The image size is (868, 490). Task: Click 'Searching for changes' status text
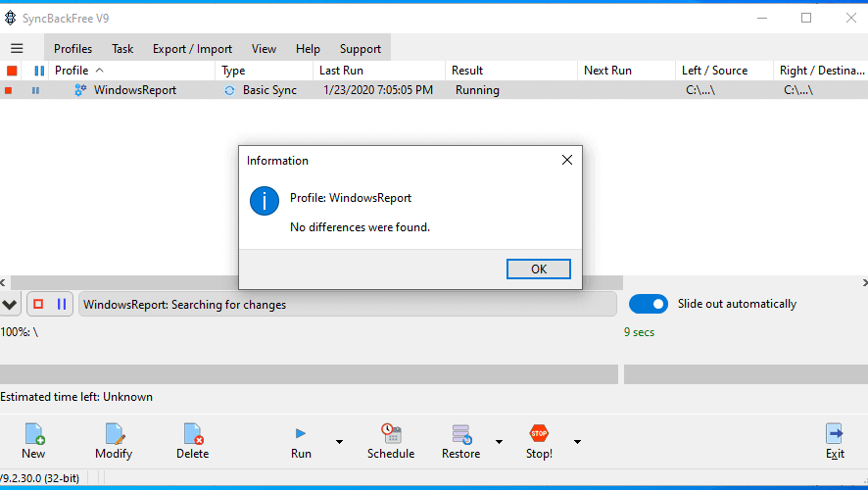[228, 305]
